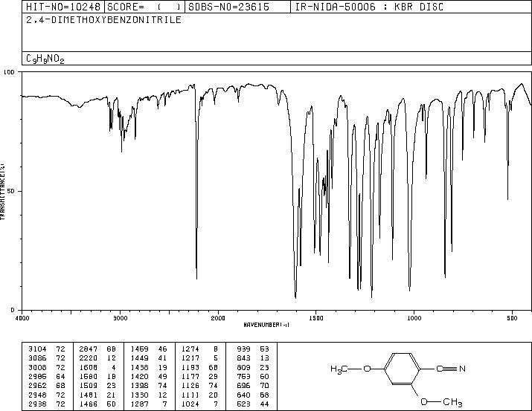532x411 pixels.
Task: Click the 1469 peak table entry
Action: 149,349
